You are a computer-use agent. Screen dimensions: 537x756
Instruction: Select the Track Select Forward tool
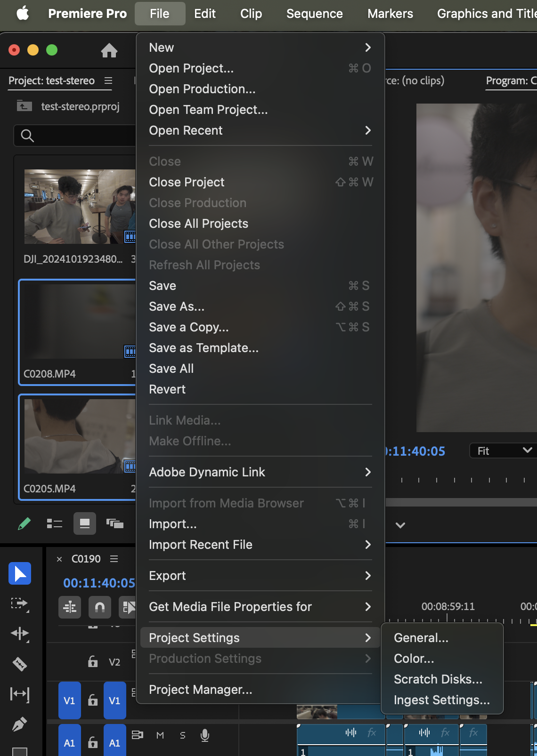pos(20,603)
